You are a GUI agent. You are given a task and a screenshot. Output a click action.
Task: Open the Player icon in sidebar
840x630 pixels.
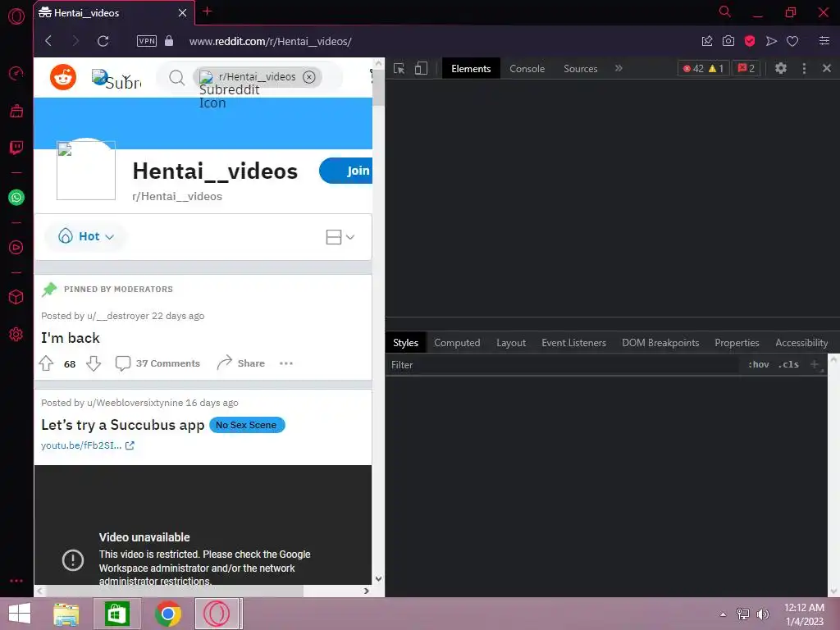(x=16, y=248)
